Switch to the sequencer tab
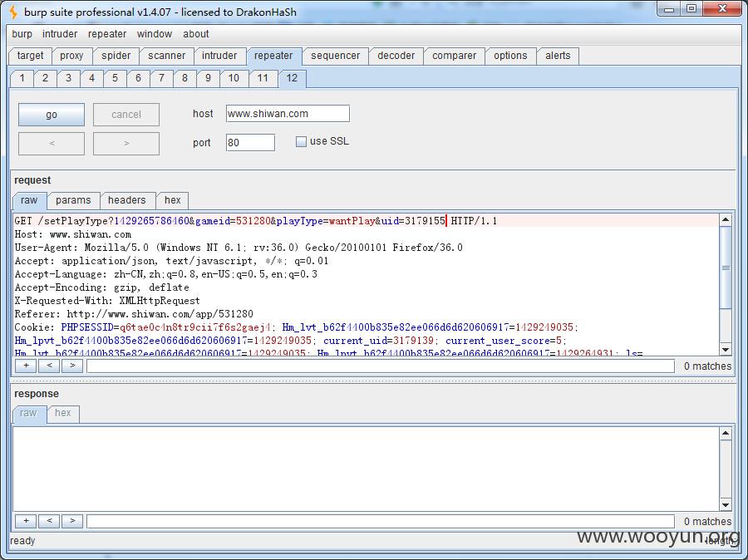The height and width of the screenshot is (560, 748). pyautogui.click(x=336, y=56)
